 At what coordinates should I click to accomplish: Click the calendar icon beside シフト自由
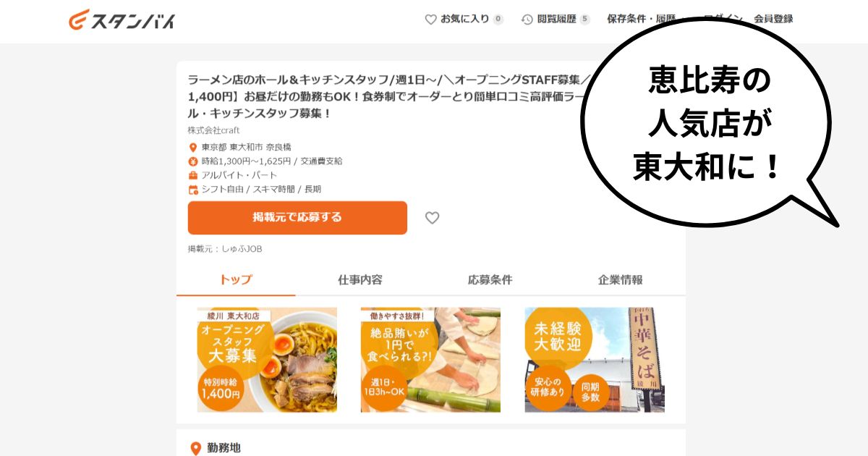(x=193, y=190)
